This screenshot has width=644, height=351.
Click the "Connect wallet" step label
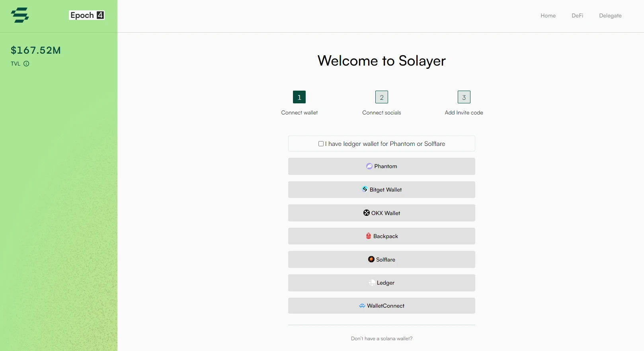pos(299,112)
